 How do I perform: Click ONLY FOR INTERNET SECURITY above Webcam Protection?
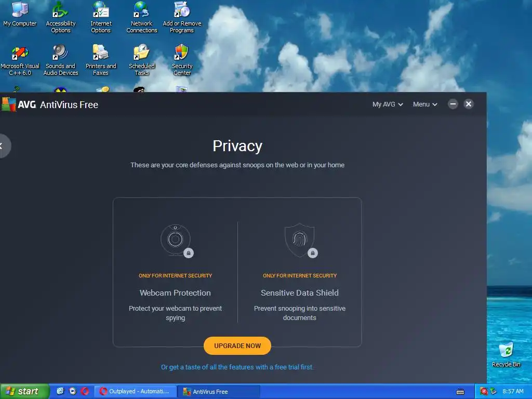coord(175,275)
